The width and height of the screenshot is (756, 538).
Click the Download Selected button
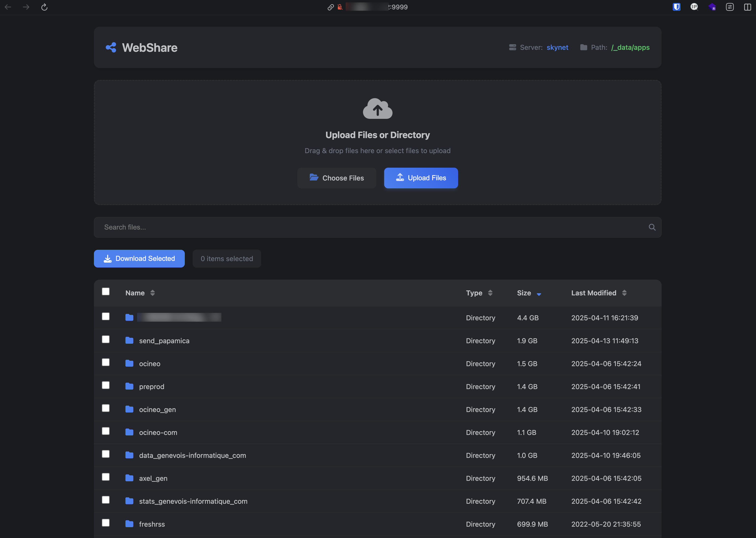tap(139, 258)
